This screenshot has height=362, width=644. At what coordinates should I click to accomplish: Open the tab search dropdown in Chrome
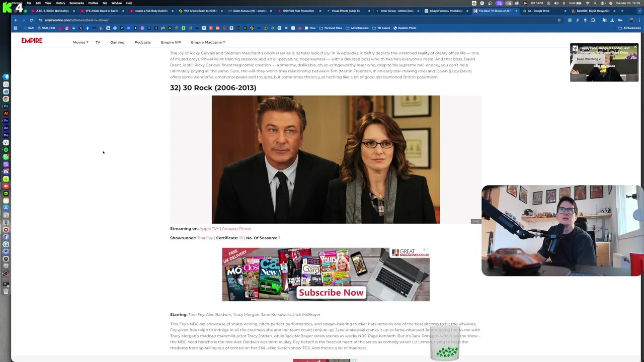639,11
